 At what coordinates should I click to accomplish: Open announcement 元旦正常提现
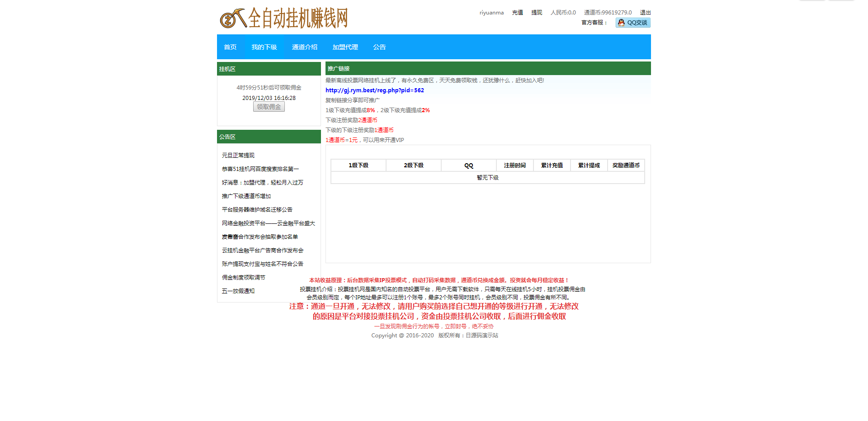pyautogui.click(x=238, y=156)
